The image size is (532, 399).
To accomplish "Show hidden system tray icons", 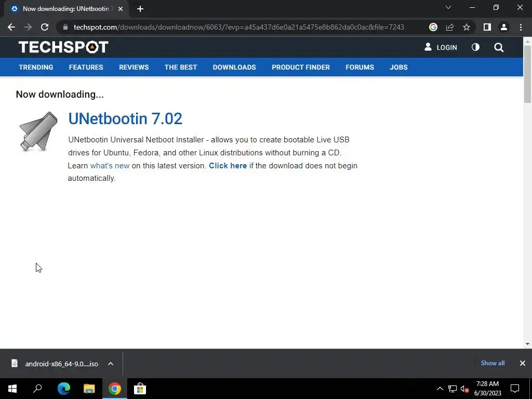I will click(x=440, y=389).
